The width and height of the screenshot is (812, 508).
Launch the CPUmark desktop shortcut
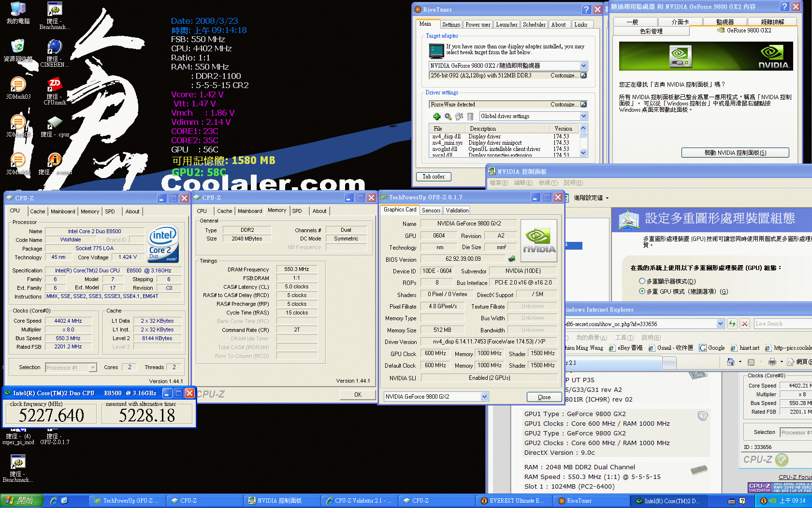point(54,91)
